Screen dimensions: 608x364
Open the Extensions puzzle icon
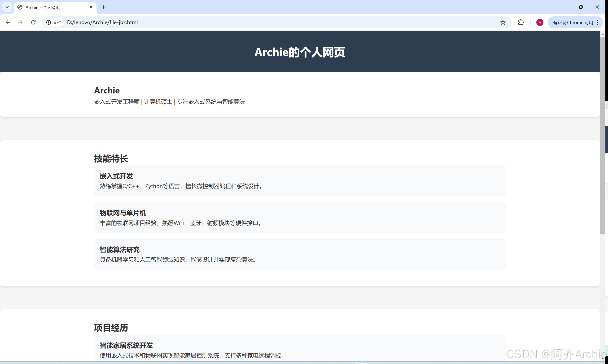pyautogui.click(x=521, y=22)
